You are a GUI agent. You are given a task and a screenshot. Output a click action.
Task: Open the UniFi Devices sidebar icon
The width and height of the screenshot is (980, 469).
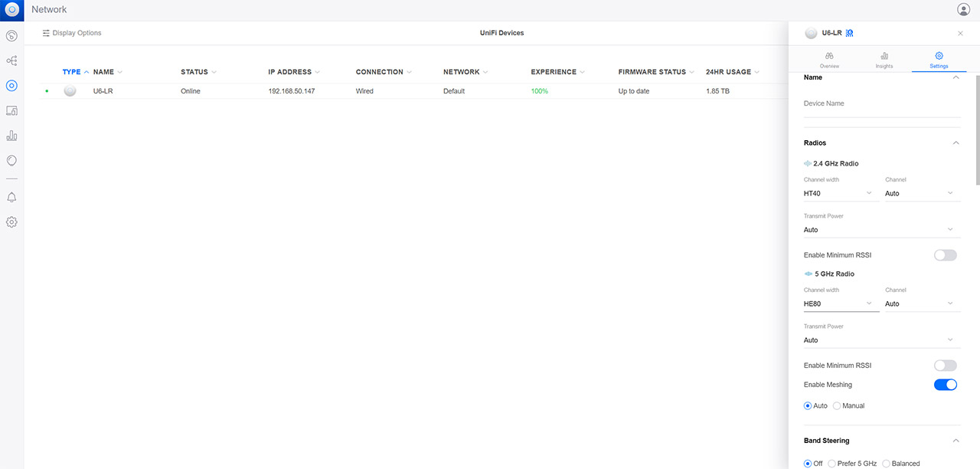click(11, 86)
